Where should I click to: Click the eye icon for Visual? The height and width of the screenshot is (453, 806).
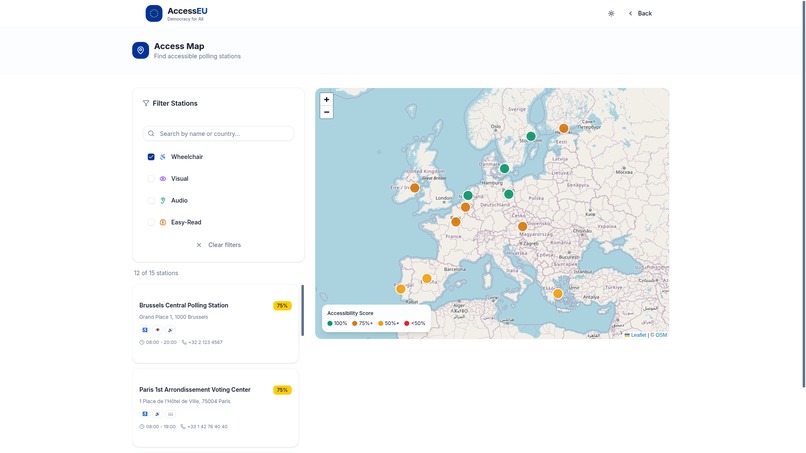(x=163, y=179)
